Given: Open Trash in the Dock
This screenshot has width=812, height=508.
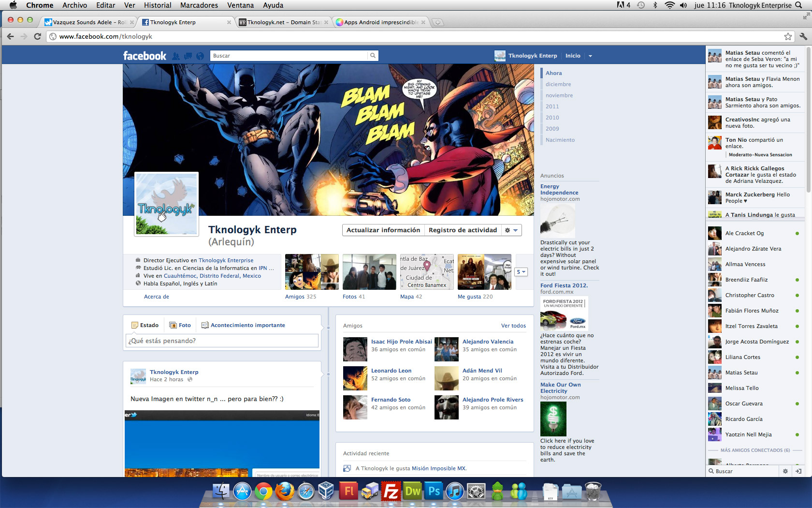Looking at the screenshot, I should (x=593, y=492).
